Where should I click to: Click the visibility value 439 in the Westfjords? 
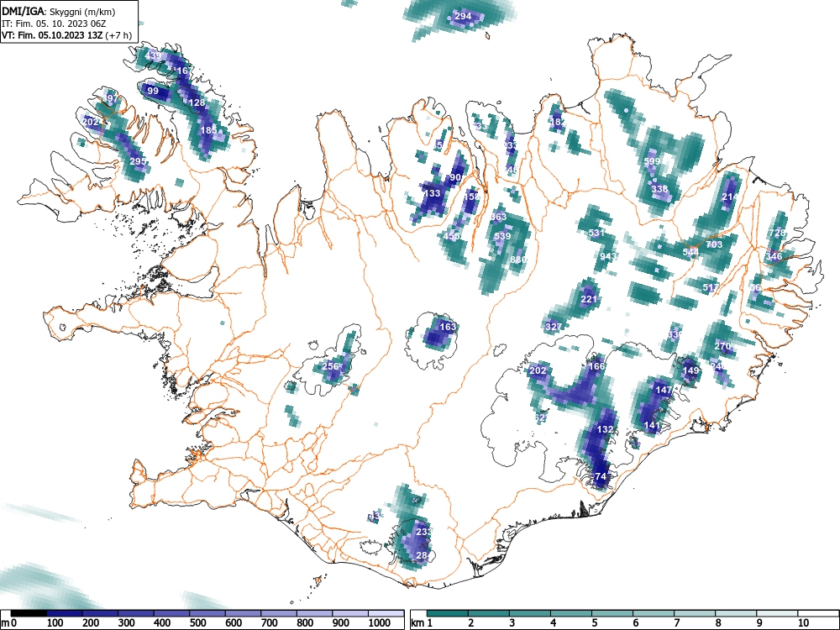(x=153, y=55)
